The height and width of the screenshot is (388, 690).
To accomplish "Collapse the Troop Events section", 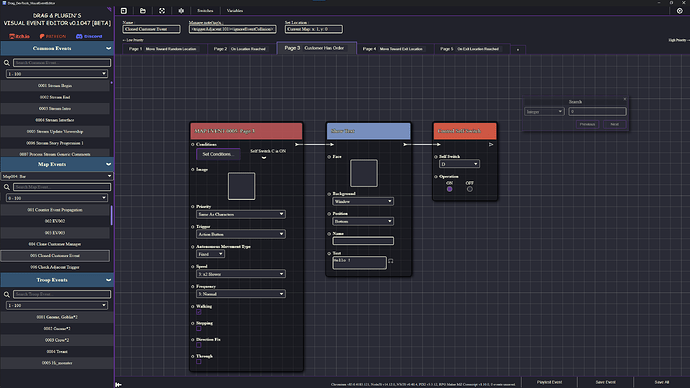I will (x=108, y=280).
